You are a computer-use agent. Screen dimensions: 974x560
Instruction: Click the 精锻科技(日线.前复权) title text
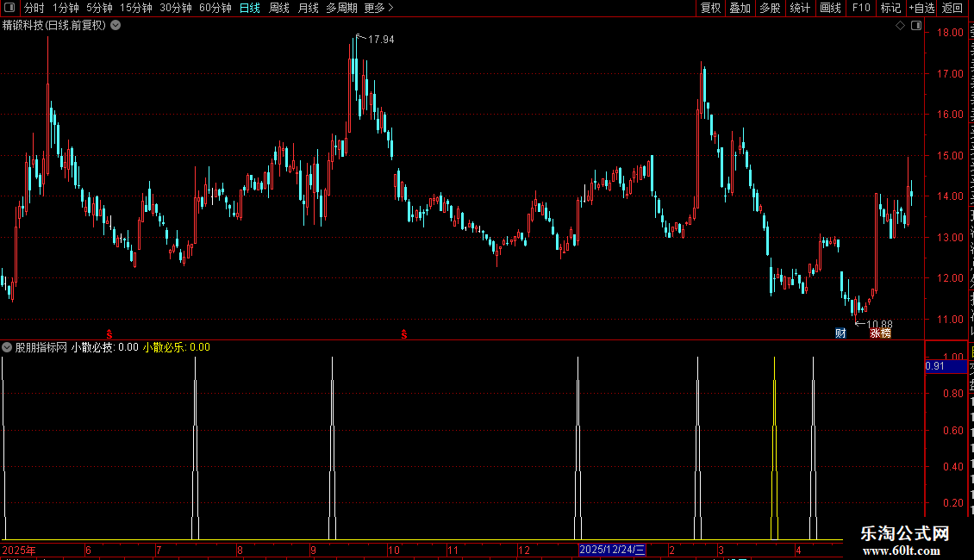click(54, 26)
